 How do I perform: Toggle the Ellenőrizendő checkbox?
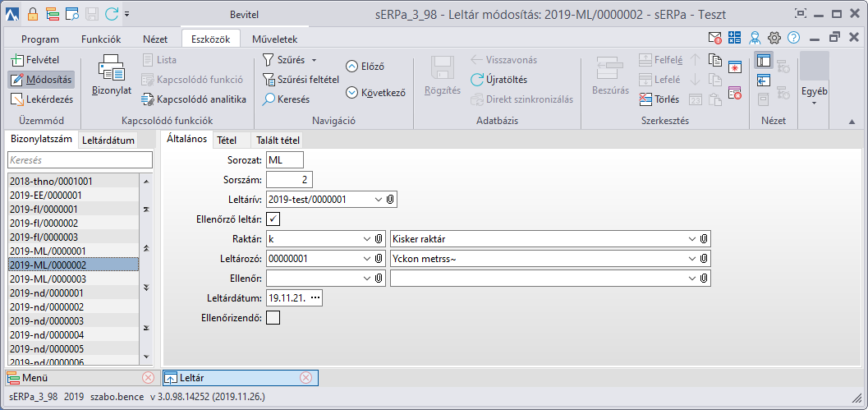pyautogui.click(x=273, y=318)
